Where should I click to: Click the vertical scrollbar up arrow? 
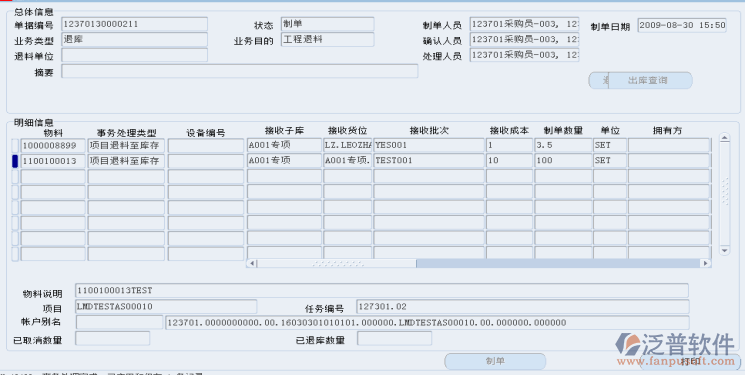(724, 138)
